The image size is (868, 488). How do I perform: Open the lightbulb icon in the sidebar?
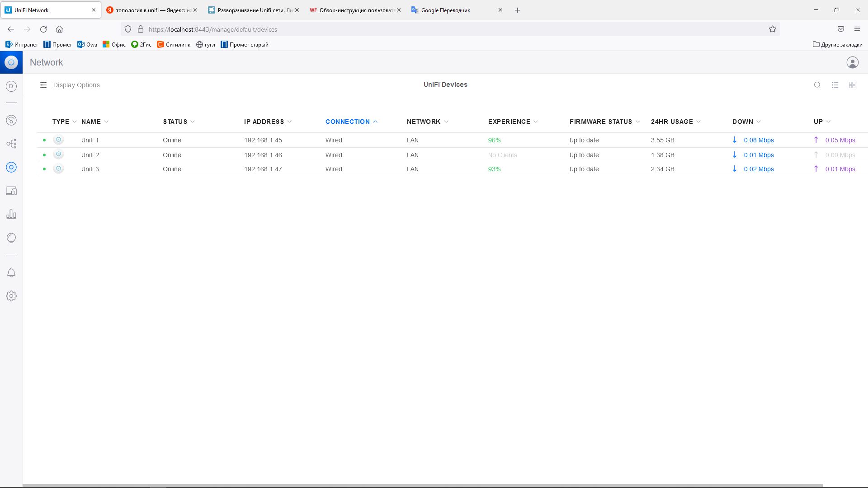[11, 238]
